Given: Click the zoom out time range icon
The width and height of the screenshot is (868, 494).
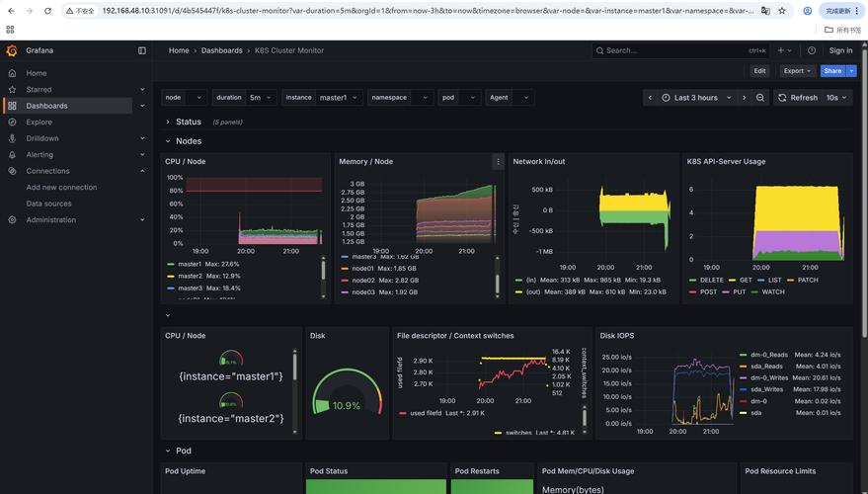Looking at the screenshot, I should (760, 98).
